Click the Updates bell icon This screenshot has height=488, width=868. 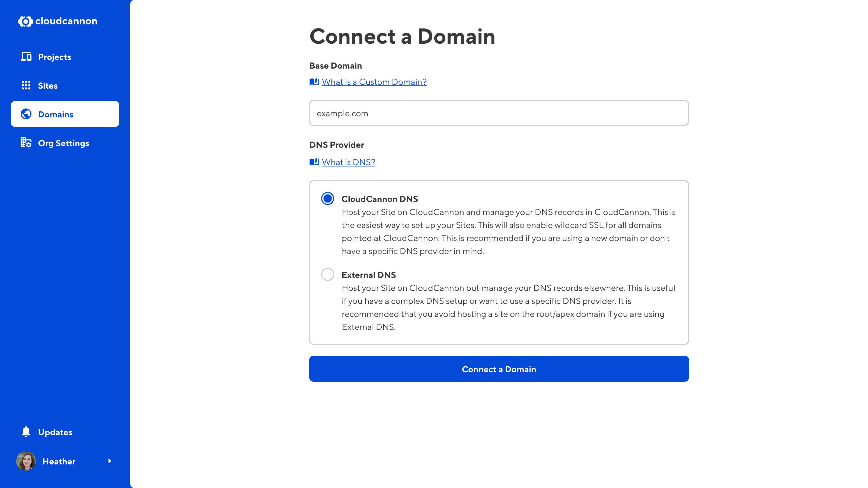(26, 432)
